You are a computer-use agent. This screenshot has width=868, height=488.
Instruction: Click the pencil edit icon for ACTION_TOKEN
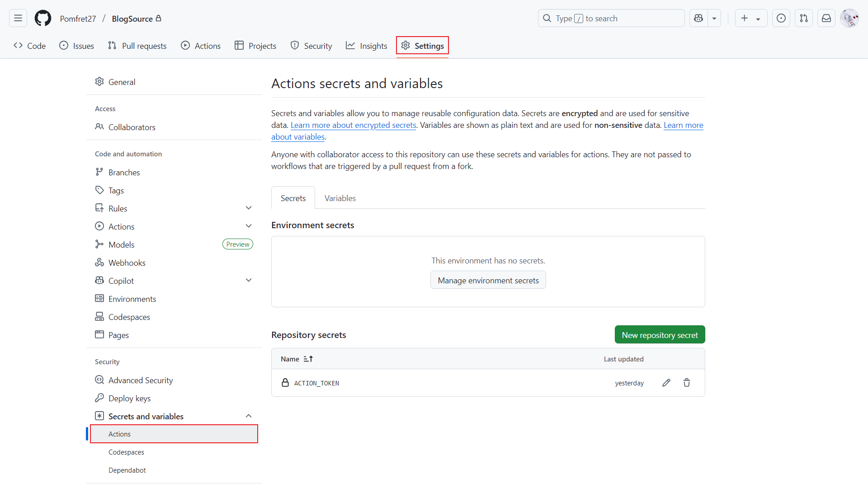click(666, 383)
